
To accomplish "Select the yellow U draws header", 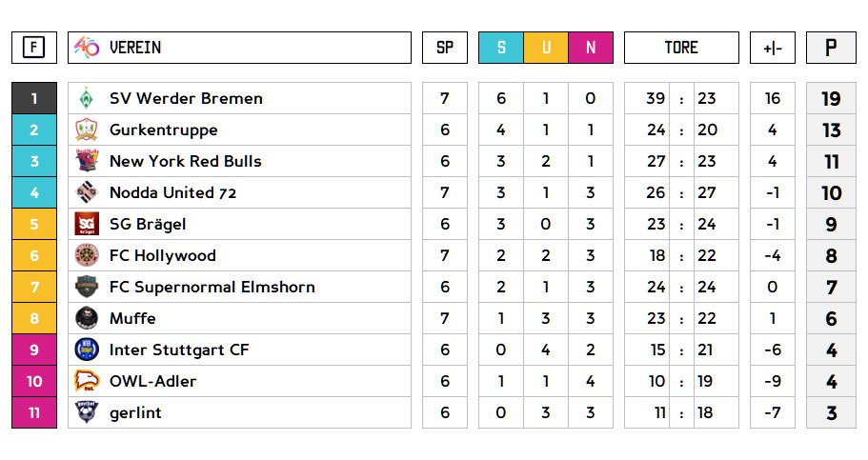I will pyautogui.click(x=546, y=48).
